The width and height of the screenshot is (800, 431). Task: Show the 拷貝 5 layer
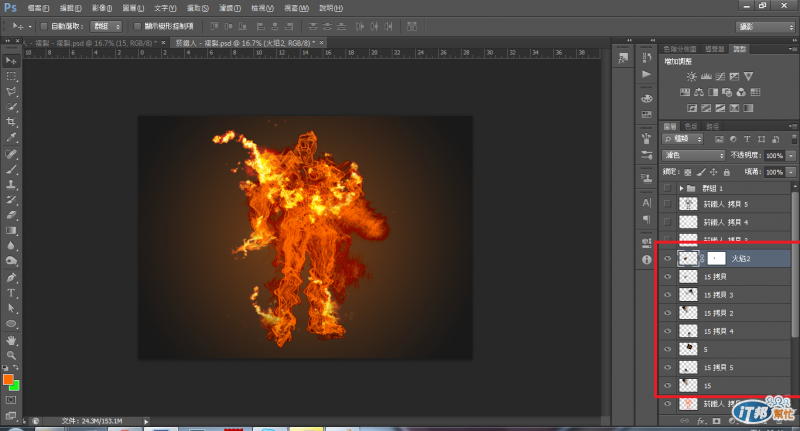click(667, 204)
